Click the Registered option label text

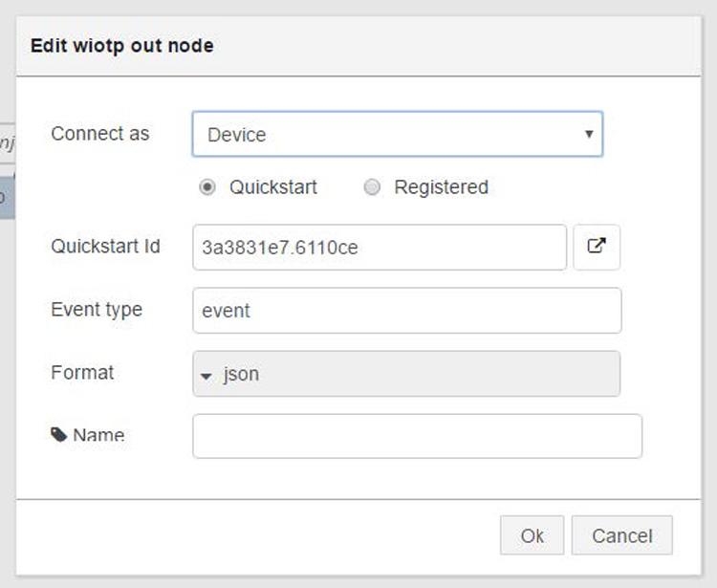tap(441, 187)
